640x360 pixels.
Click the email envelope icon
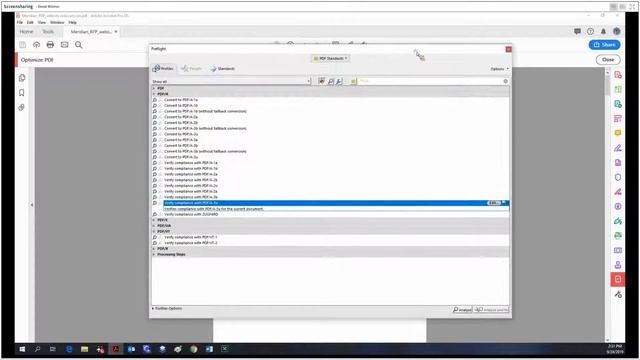tap(64, 44)
